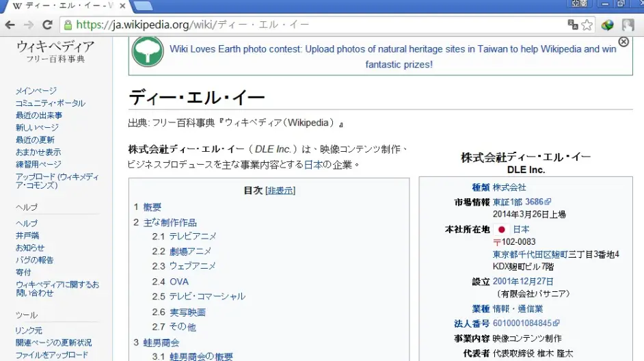Open the 日本 link in intro sentence
The height and width of the screenshot is (361, 644).
(x=313, y=165)
